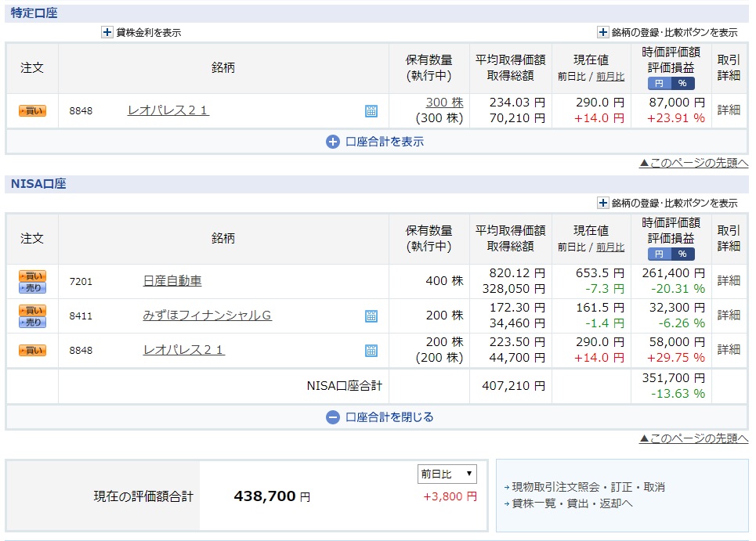This screenshot has width=756, height=541.
Task: Open the 前日比 dropdown
Action: (x=447, y=474)
